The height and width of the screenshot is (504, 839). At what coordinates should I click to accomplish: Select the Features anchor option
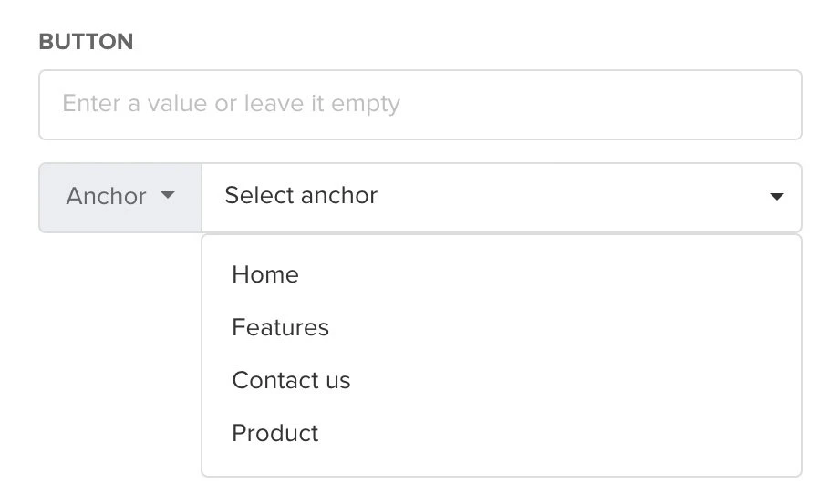coord(281,328)
